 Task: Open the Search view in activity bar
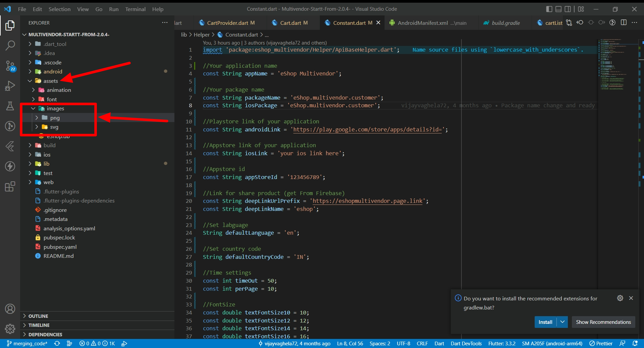[10, 45]
